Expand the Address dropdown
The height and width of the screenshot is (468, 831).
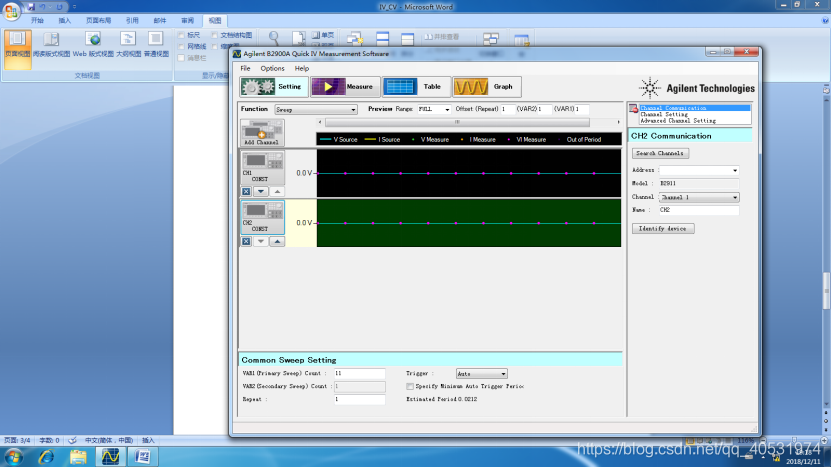tap(735, 171)
